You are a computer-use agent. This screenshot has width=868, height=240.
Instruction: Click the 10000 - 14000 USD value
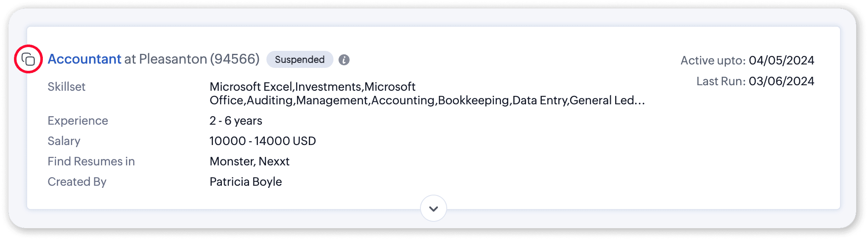[x=263, y=141]
